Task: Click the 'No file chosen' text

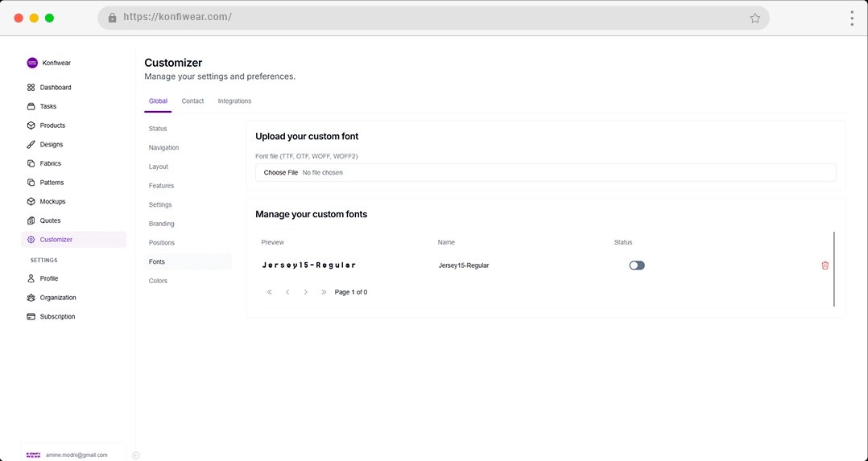Action: click(323, 173)
